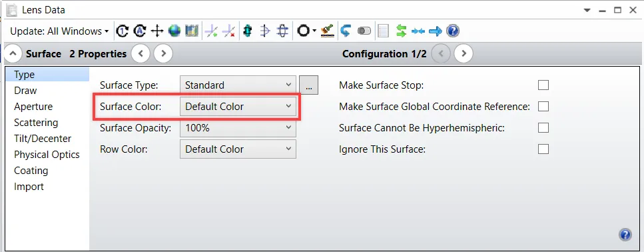Screen dimensions: 644x252
Task: Click the black ring aperture icon
Action: (x=303, y=31)
